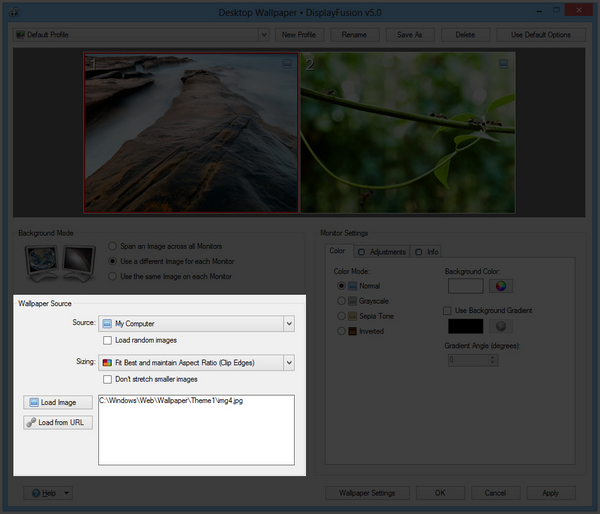Click the chain link icon on Load from URL
This screenshot has height=514, width=600.
click(34, 422)
